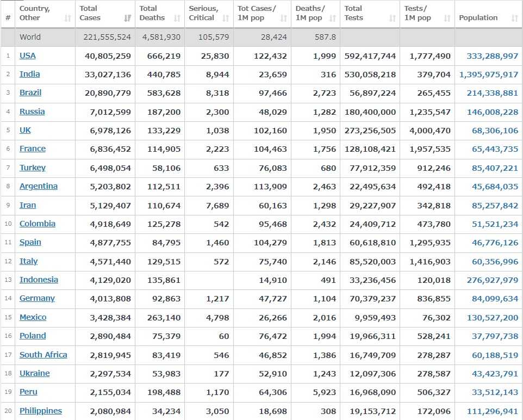The image size is (523, 420).
Task: Click the Total Cases sort icon
Action: pyautogui.click(x=128, y=18)
